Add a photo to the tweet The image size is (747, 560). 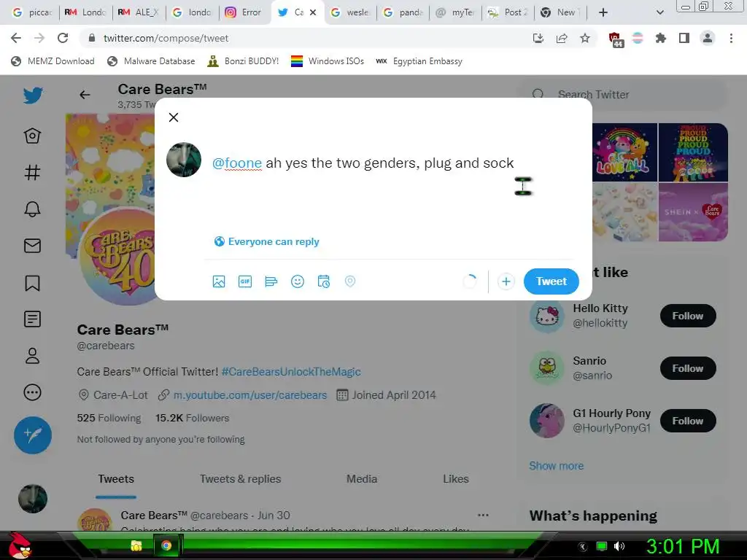click(219, 281)
